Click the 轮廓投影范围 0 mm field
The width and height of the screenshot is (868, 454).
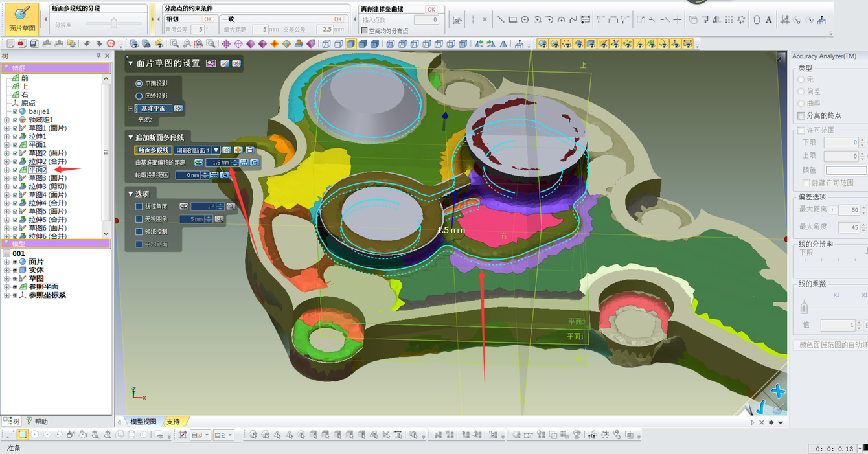[188, 175]
